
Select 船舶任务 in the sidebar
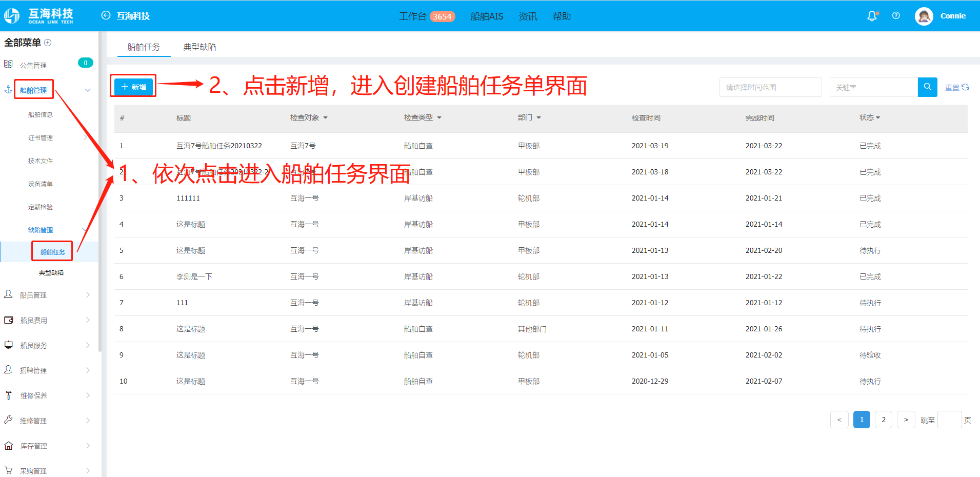[x=52, y=252]
